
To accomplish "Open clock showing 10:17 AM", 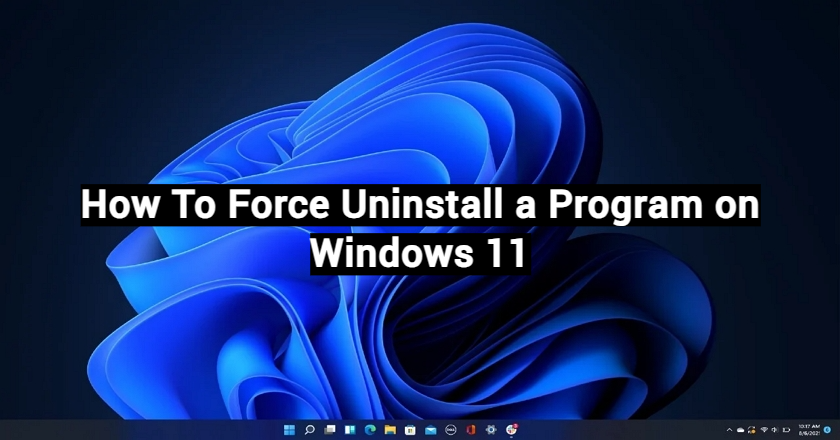I will (809, 430).
